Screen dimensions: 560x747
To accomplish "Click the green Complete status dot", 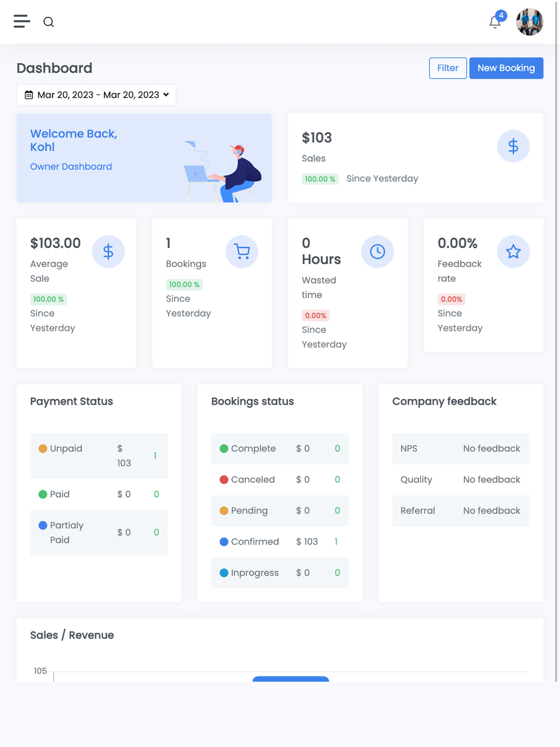I will (x=224, y=449).
